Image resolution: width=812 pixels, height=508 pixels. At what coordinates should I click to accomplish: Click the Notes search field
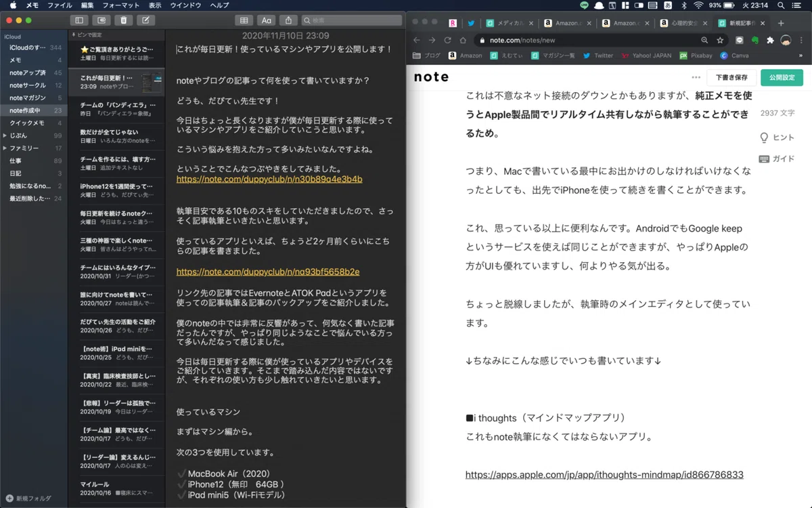coord(351,20)
